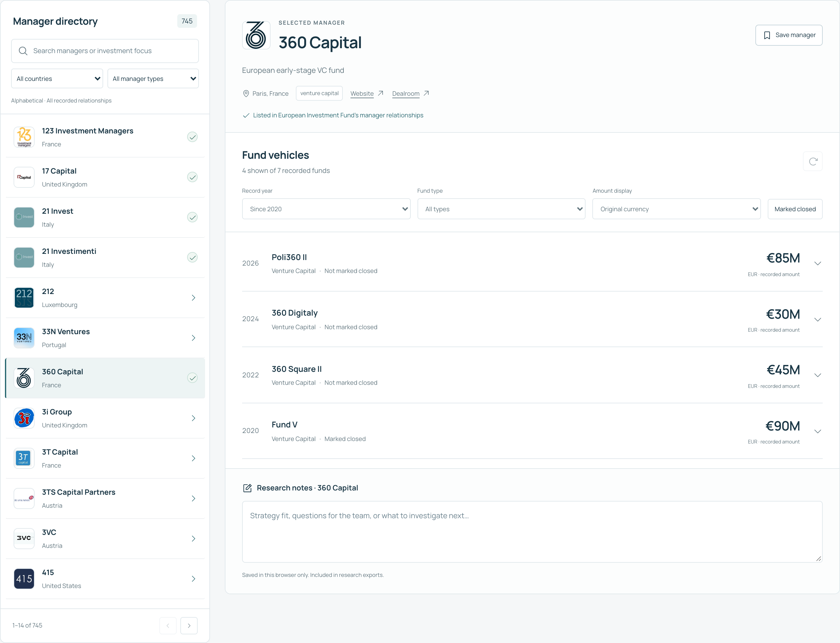Open the 33N Ventures chevron
This screenshot has width=840, height=643.
click(x=193, y=338)
